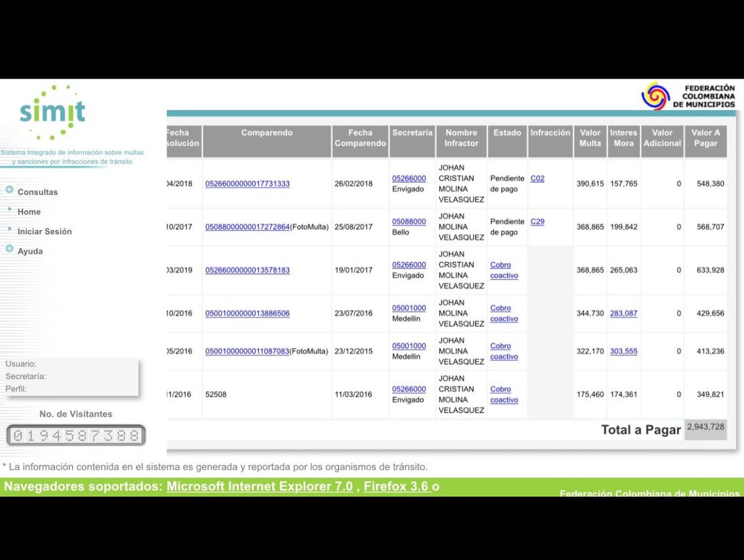
Task: Open Cobro coactivo in the 11/03/2016 row
Action: click(x=504, y=395)
